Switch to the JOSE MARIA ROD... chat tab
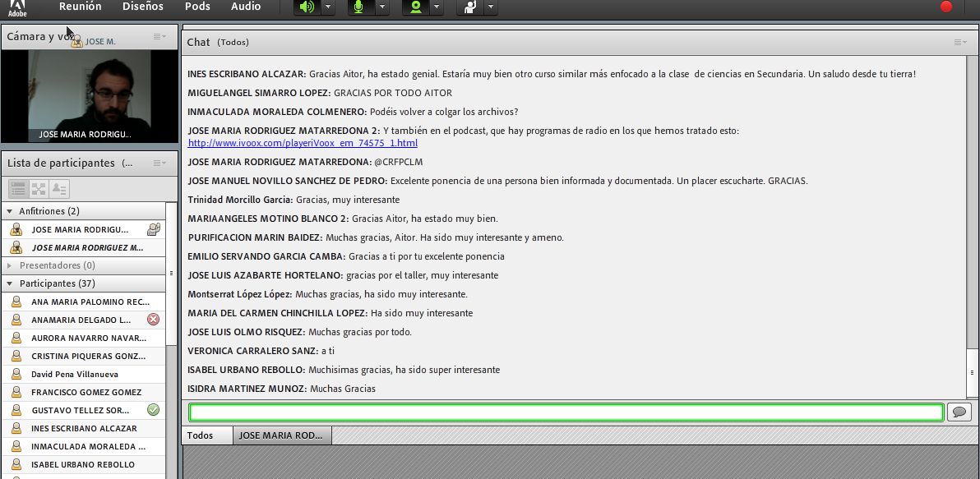The height and width of the screenshot is (479, 980). [x=281, y=435]
